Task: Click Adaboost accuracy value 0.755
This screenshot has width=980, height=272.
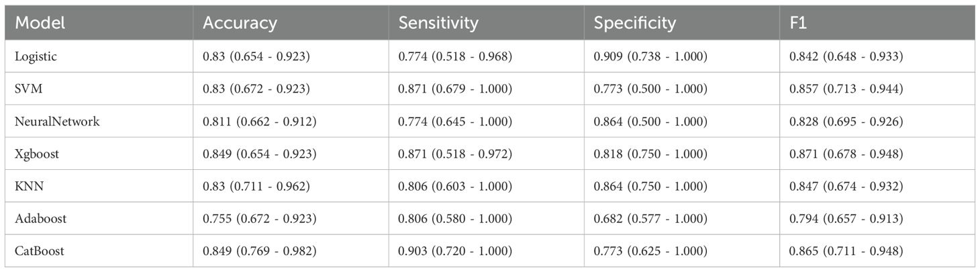Action: tap(259, 218)
